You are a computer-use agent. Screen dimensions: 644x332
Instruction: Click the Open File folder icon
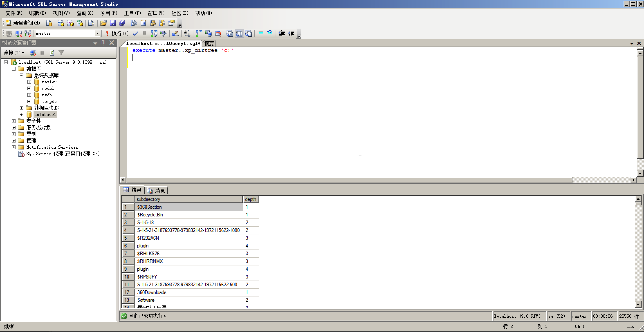(x=103, y=23)
